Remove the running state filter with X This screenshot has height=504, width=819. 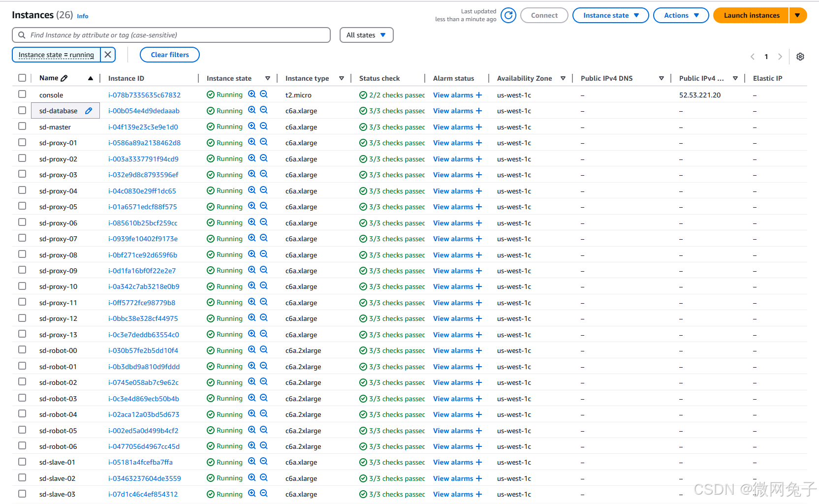click(108, 55)
